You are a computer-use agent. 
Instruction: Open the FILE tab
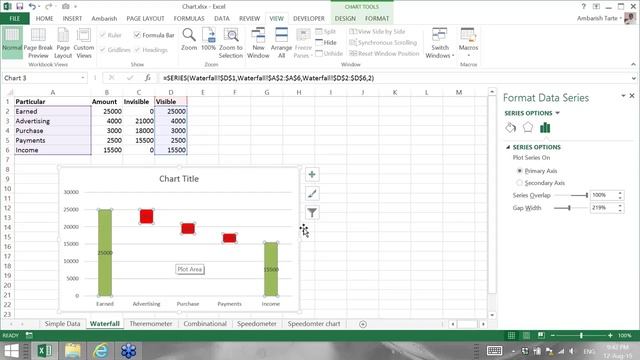15,18
